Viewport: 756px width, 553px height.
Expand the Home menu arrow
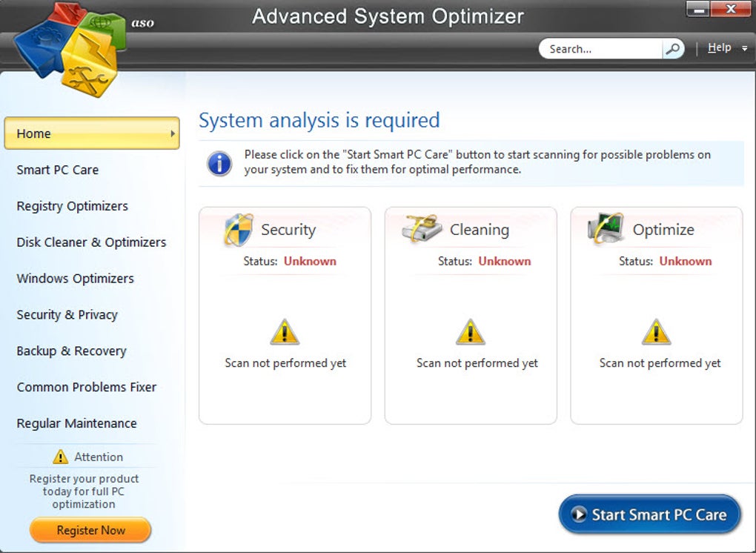[173, 133]
